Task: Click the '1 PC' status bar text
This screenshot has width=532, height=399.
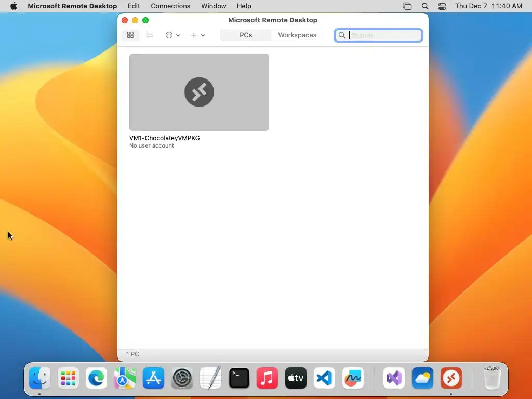Action: coord(132,354)
